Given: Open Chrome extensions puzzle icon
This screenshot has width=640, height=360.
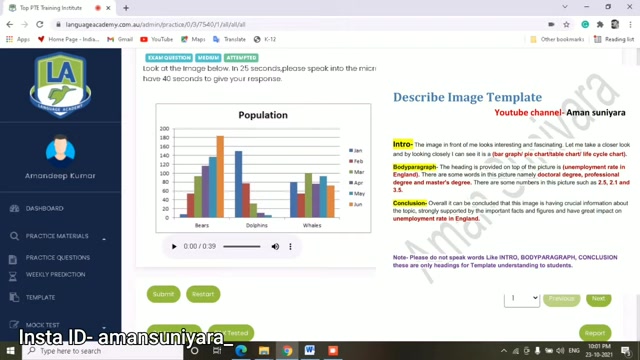Looking at the screenshot, I should pyautogui.click(x=600, y=24).
